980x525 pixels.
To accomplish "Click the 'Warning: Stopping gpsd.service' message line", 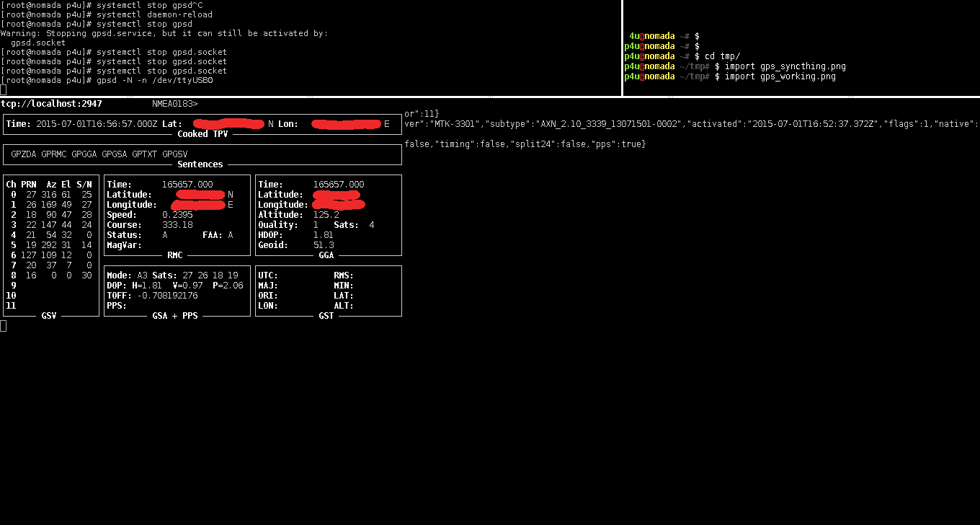I will click(x=164, y=33).
